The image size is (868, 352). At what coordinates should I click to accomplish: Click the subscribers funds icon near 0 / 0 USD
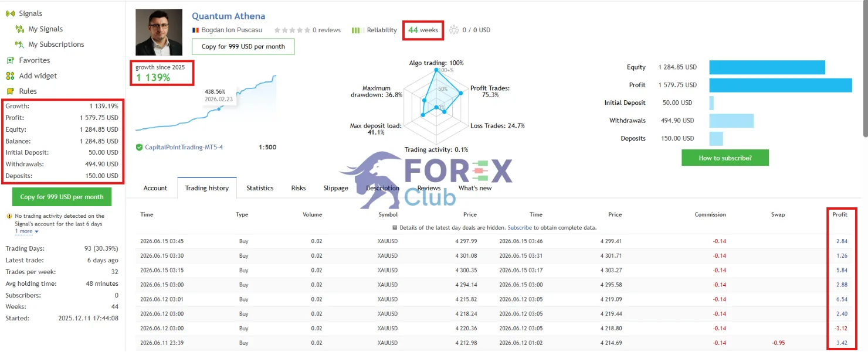click(x=454, y=30)
